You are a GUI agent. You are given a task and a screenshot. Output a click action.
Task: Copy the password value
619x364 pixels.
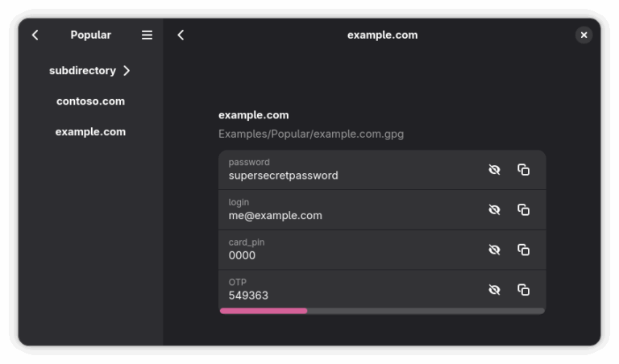(x=523, y=170)
